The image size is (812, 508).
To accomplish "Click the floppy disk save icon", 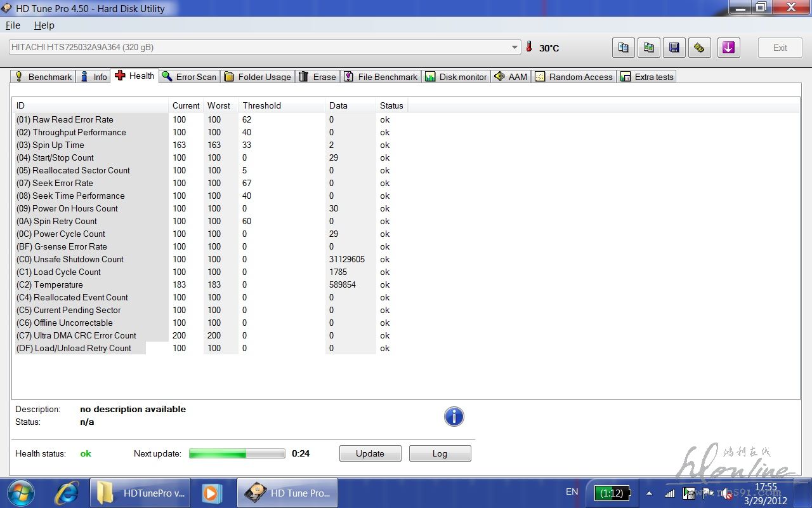I will tap(674, 48).
